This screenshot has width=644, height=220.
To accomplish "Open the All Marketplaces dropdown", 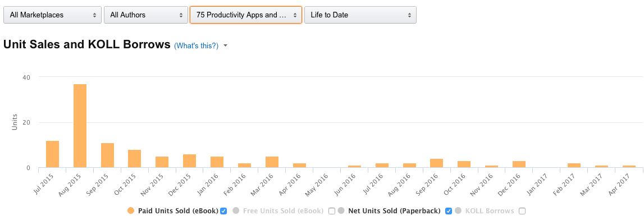I will tap(52, 15).
